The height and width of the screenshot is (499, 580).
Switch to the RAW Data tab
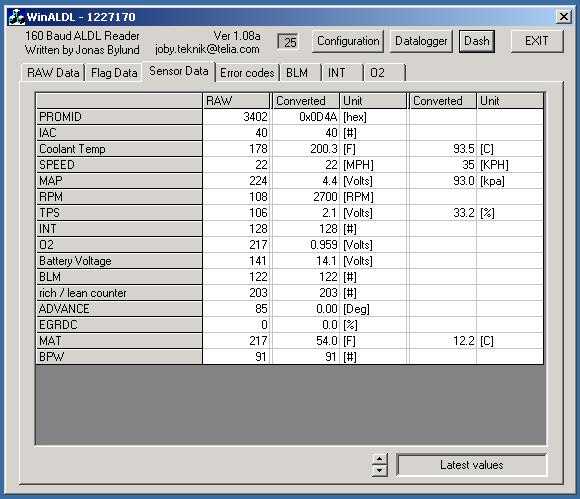coord(53,73)
